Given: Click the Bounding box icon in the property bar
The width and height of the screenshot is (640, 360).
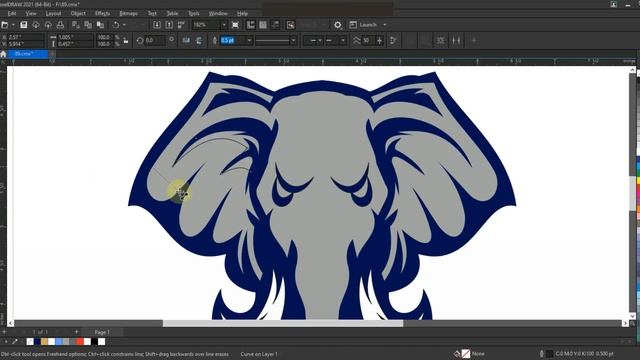Looking at the screenshot, I should [440, 40].
